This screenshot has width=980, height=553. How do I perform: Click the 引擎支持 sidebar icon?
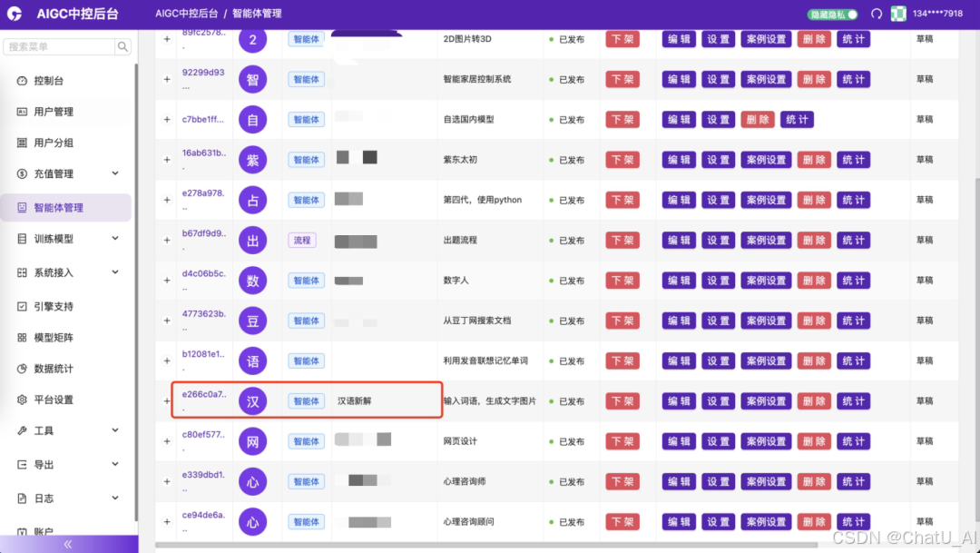click(22, 307)
